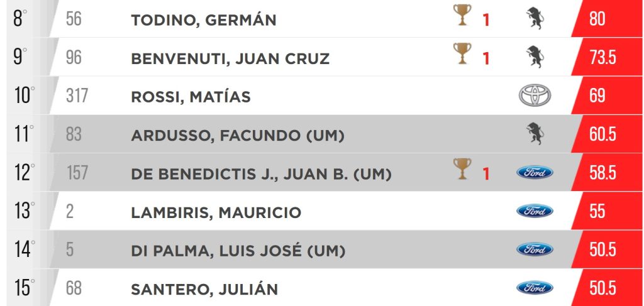Click the Toyota logo in Rossi's row
Screen dimensions: 644x306
[x=535, y=96]
